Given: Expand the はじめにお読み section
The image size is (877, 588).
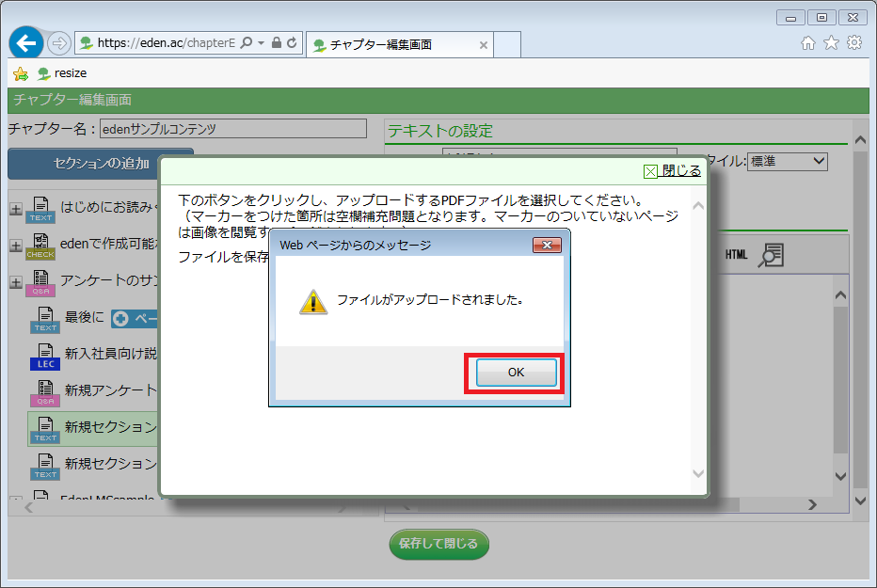Looking at the screenshot, I should [x=16, y=209].
